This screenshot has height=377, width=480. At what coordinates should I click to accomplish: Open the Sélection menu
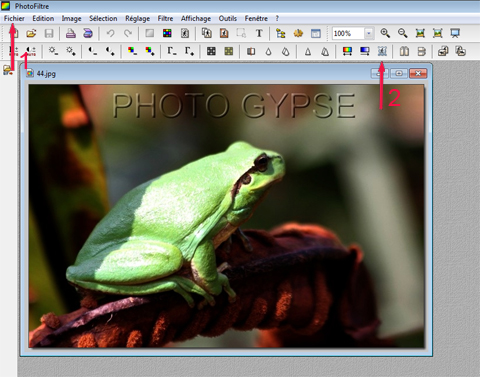click(103, 18)
